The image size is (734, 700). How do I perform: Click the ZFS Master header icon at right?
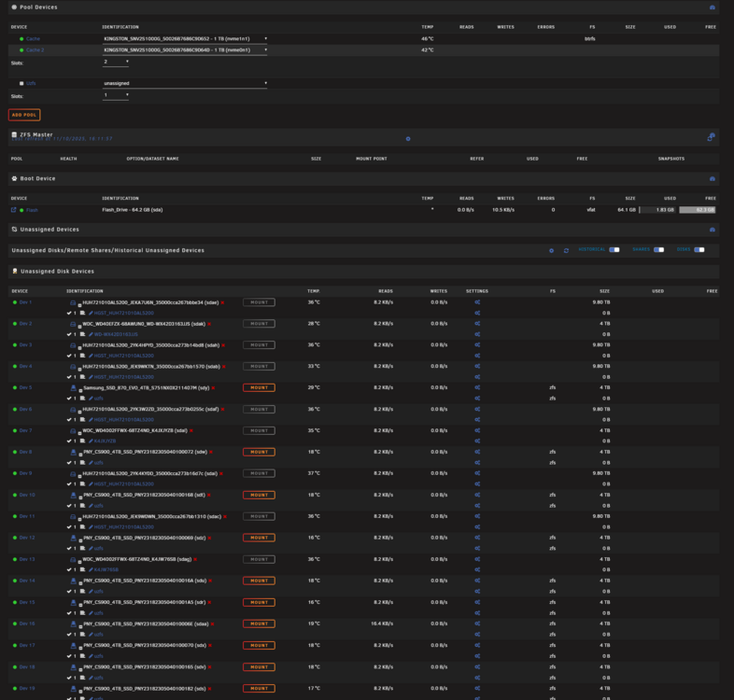coord(711,137)
